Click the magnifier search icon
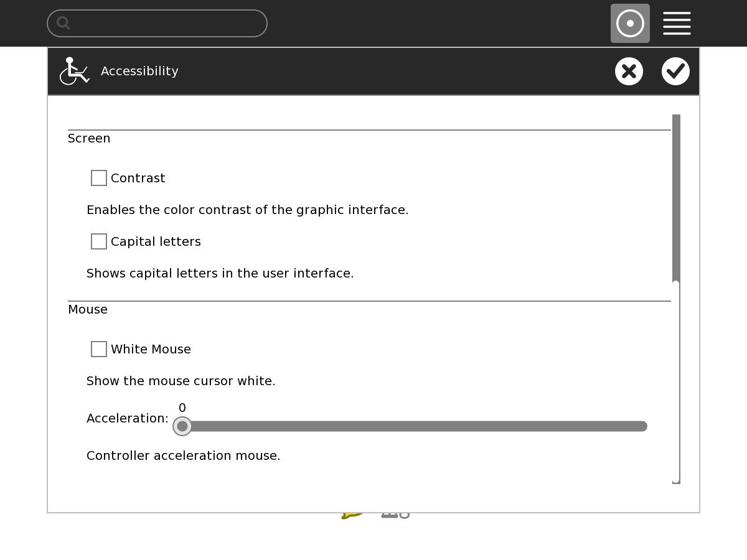 [63, 24]
